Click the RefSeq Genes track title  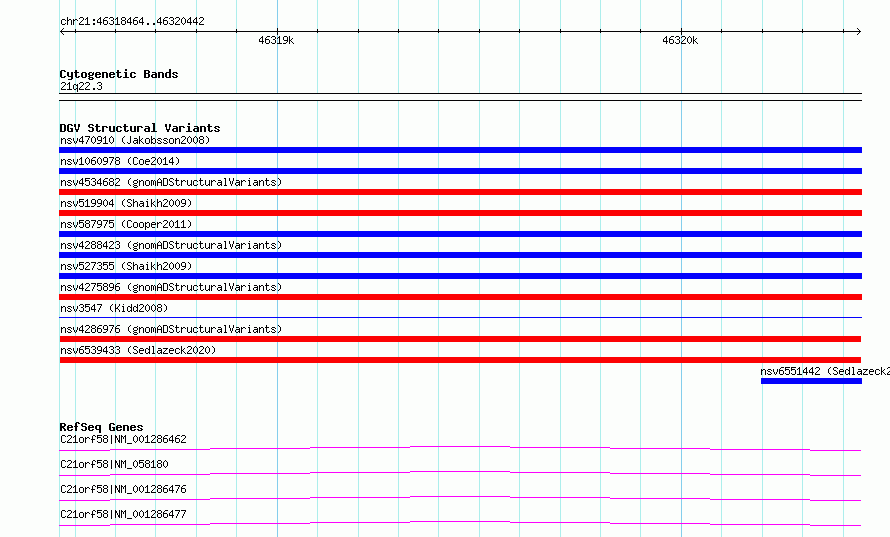pyautogui.click(x=101, y=427)
